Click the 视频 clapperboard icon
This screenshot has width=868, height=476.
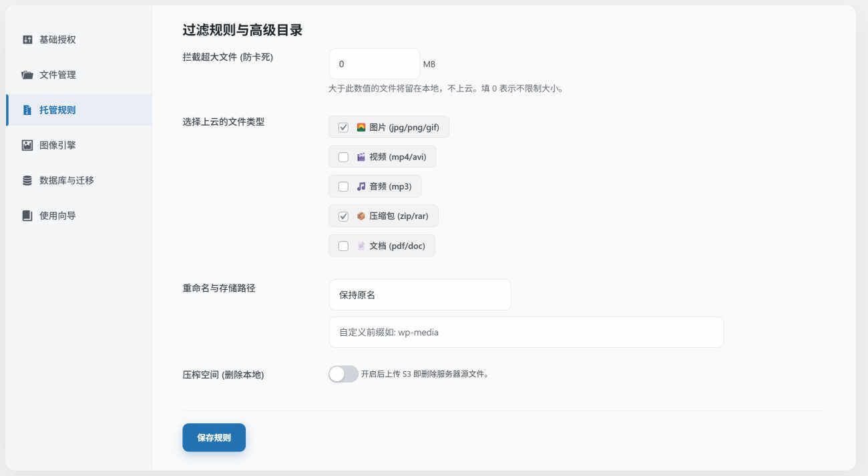[361, 157]
